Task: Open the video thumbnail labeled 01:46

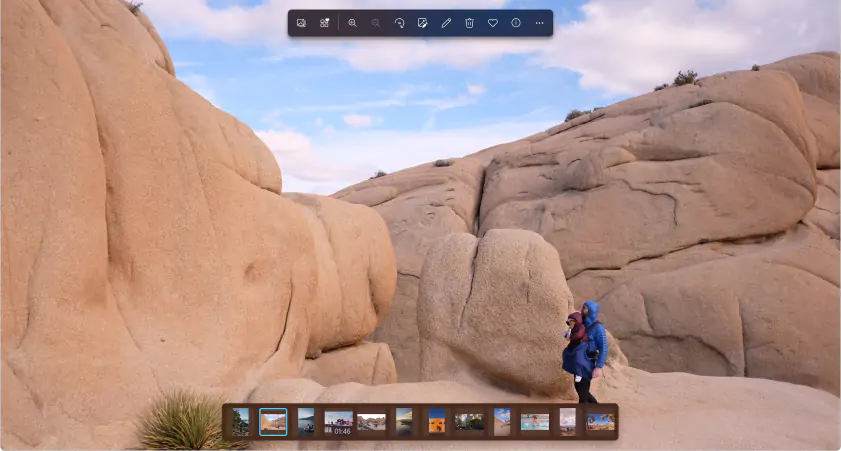Action: point(339,423)
